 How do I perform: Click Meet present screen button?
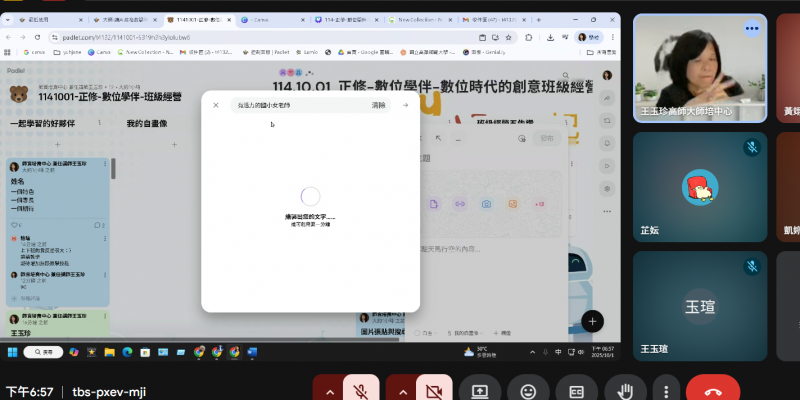click(480, 392)
